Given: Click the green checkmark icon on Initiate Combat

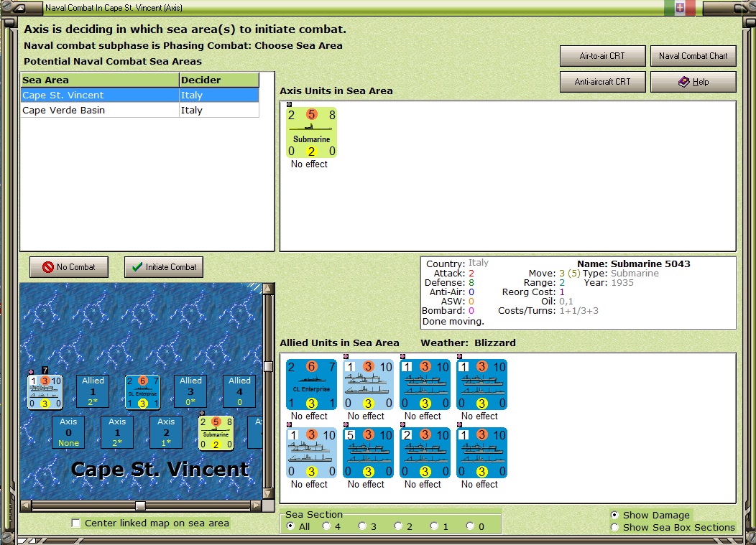Looking at the screenshot, I should 137,267.
